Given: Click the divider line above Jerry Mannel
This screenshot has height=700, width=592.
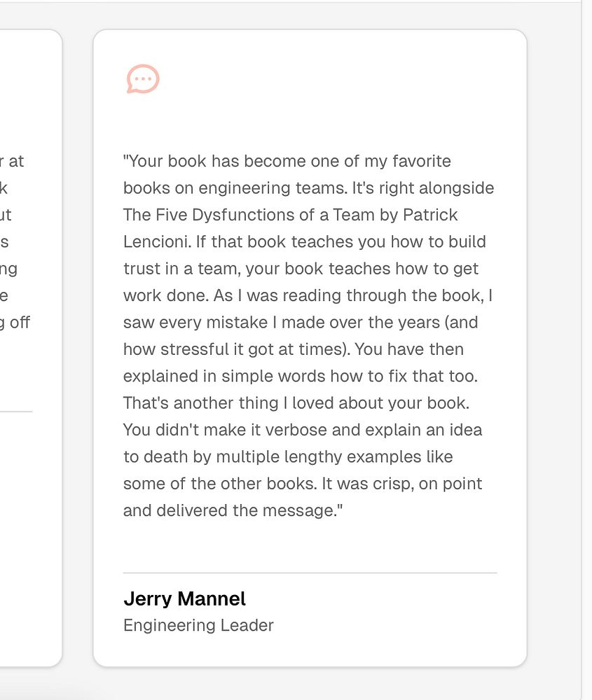Looking at the screenshot, I should (310, 573).
